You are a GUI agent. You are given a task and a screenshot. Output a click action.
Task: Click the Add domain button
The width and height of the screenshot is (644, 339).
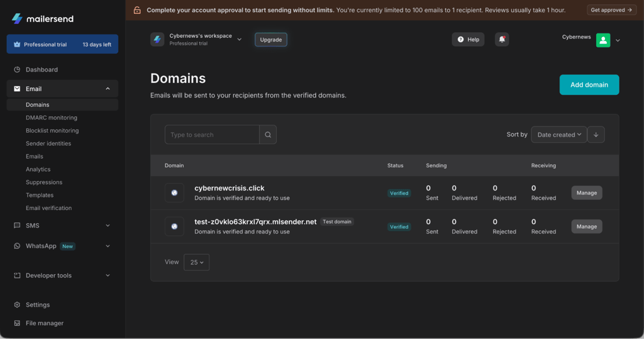click(x=589, y=85)
